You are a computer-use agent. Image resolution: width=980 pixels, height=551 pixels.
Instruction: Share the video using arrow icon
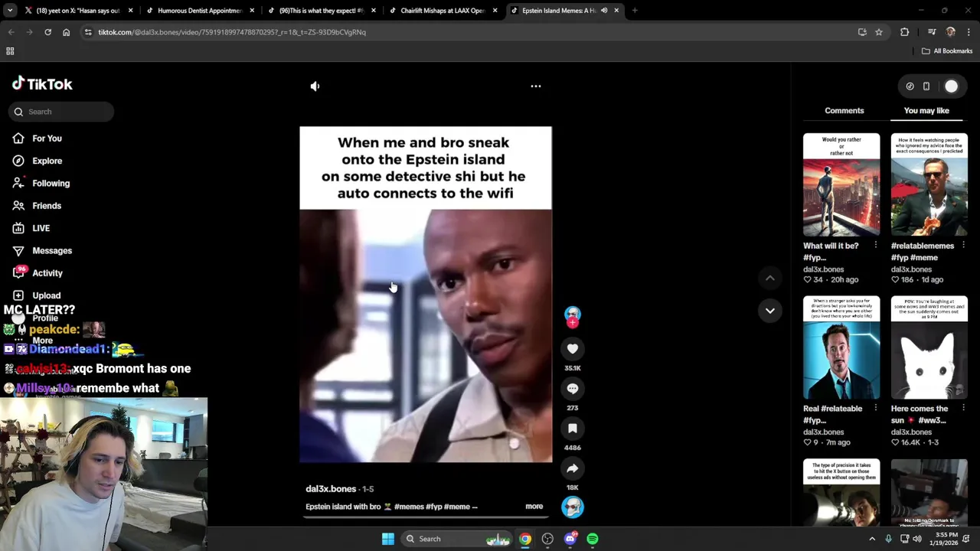coord(573,468)
